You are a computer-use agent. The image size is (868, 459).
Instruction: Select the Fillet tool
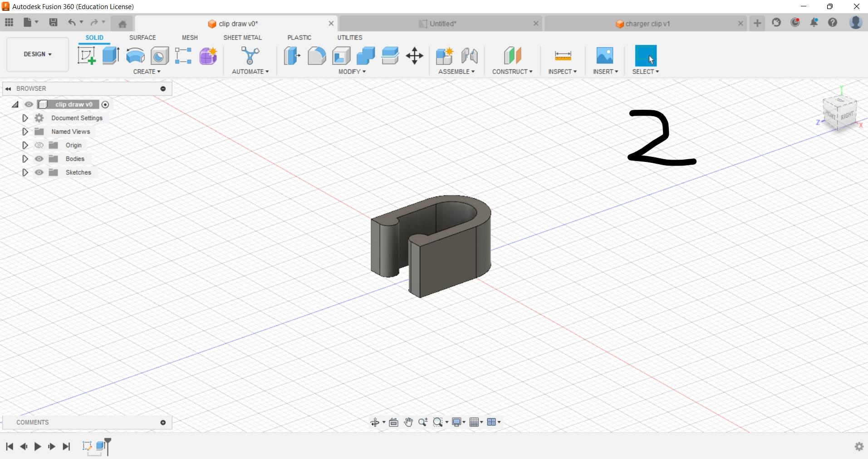317,56
